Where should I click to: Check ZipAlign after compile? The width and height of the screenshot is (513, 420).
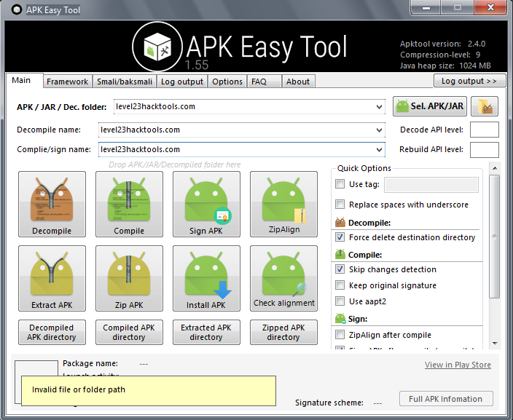pos(340,335)
